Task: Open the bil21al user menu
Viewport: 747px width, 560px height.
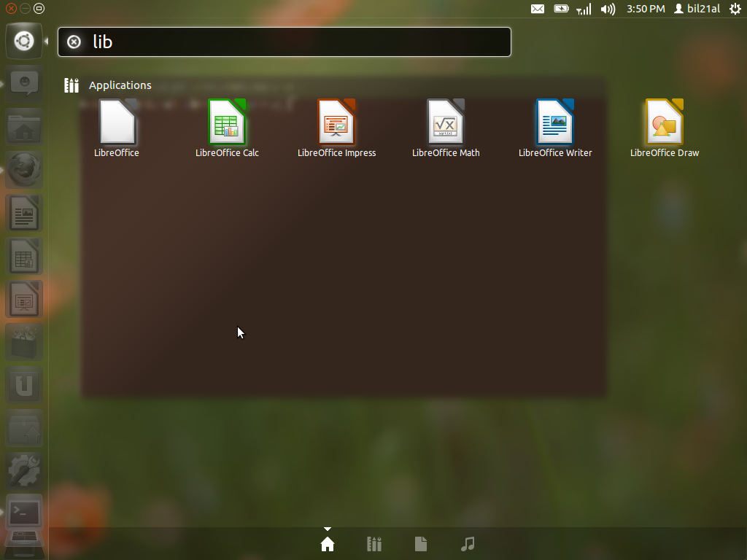Action: pyautogui.click(x=697, y=9)
